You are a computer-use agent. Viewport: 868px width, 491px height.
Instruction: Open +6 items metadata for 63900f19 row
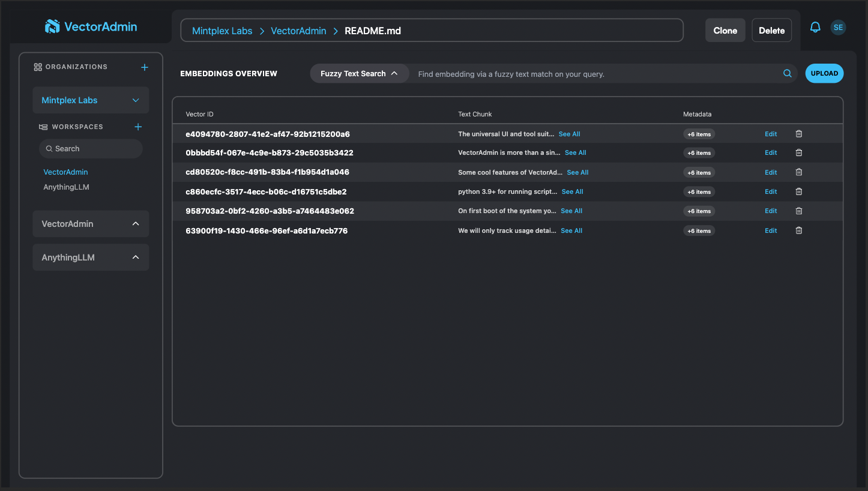point(699,231)
